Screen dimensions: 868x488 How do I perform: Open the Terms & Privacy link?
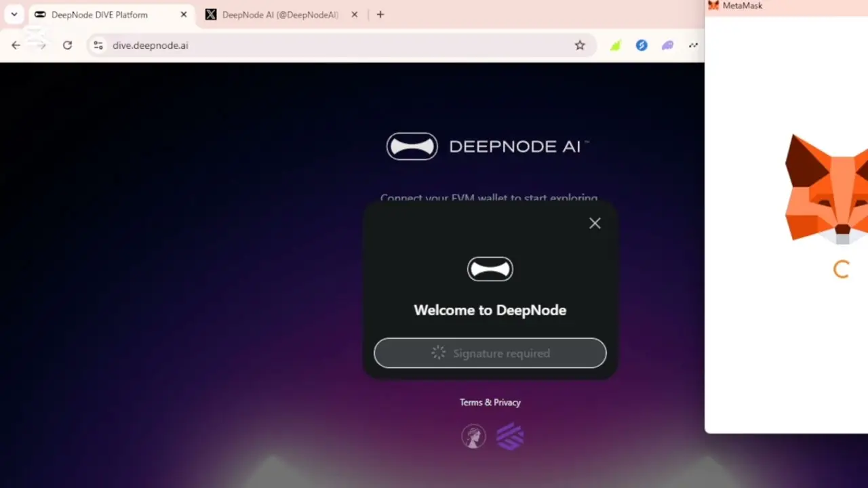pos(490,403)
